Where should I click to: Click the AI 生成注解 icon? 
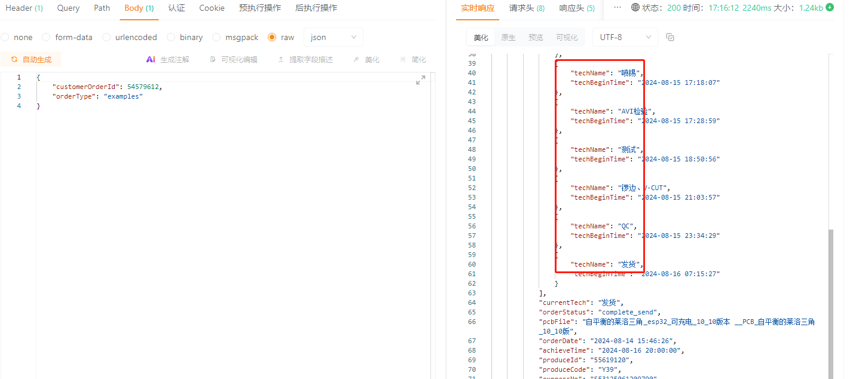click(151, 60)
